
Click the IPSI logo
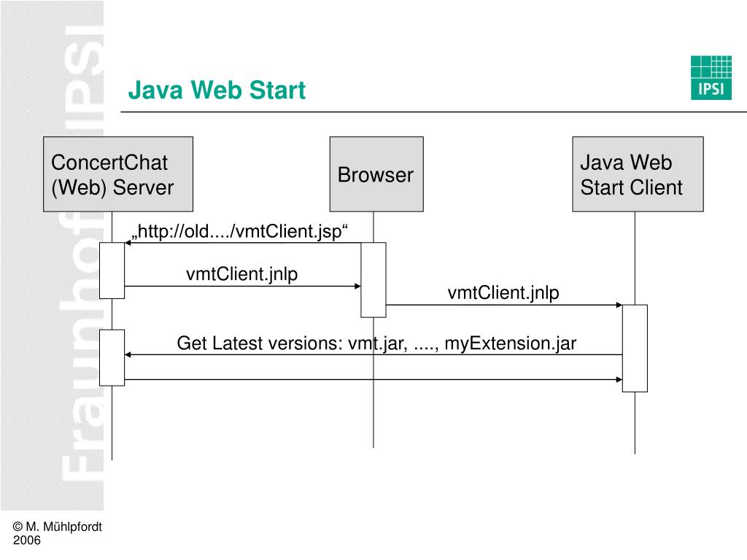711,77
